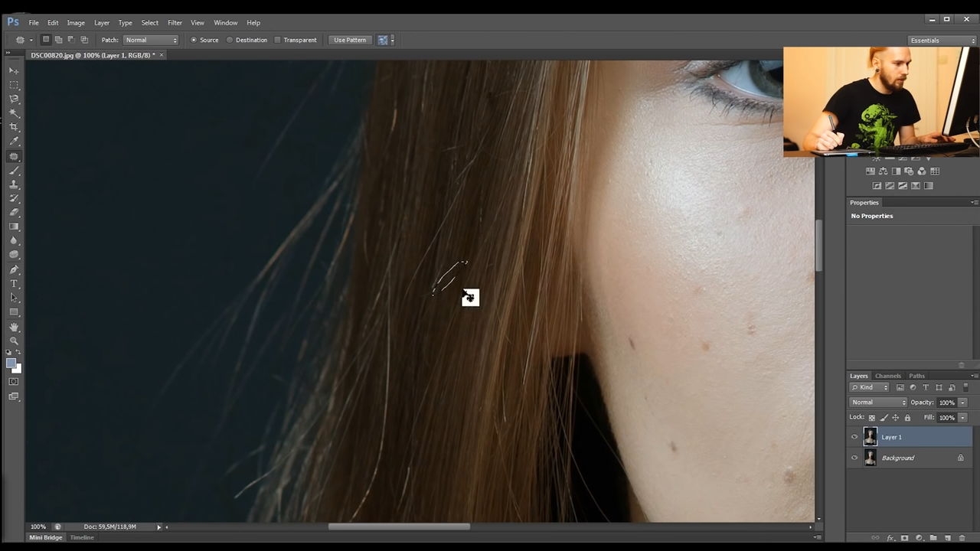Screen dimensions: 980x551
Task: Hide the Background layer eye icon
Action: (854, 458)
